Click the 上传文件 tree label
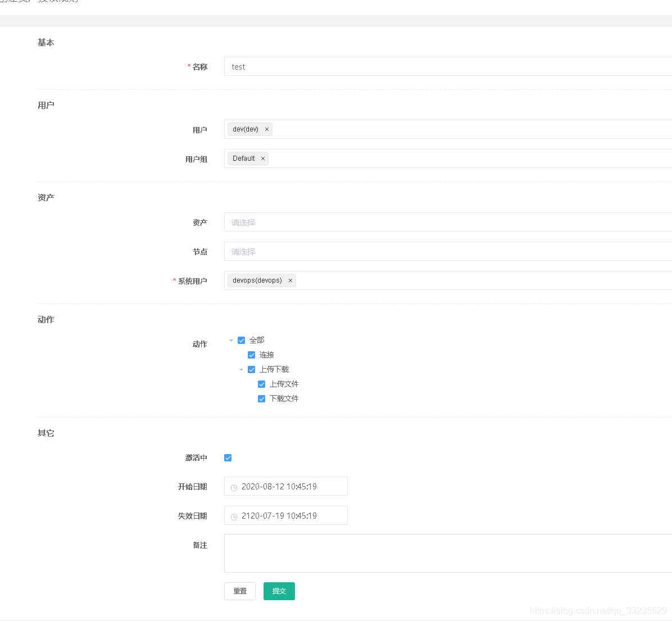This screenshot has width=672, height=621. point(284,384)
